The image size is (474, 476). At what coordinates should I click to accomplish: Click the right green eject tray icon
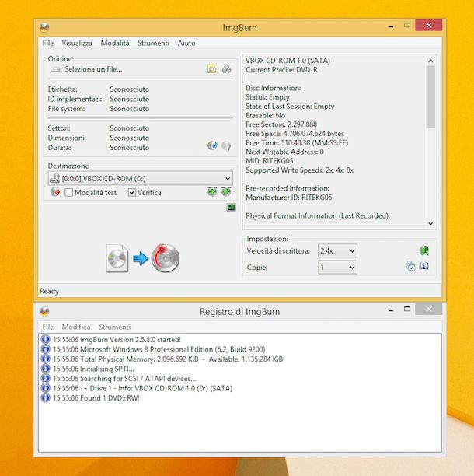click(226, 192)
